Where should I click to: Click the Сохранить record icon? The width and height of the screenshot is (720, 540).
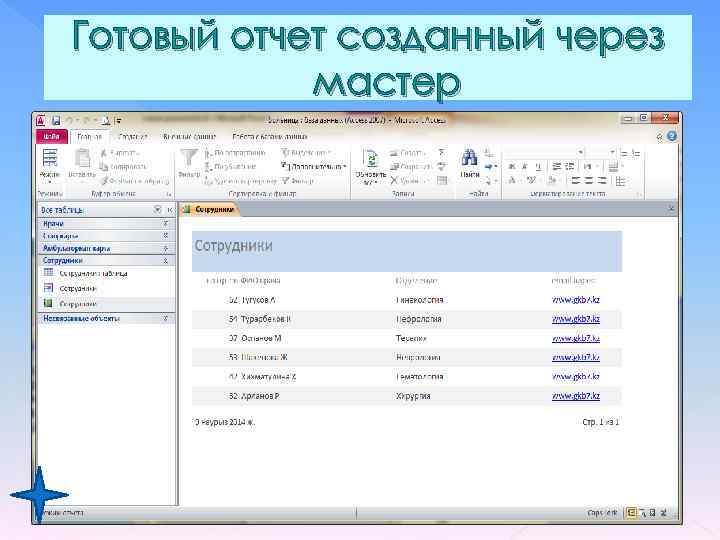pyautogui.click(x=394, y=166)
